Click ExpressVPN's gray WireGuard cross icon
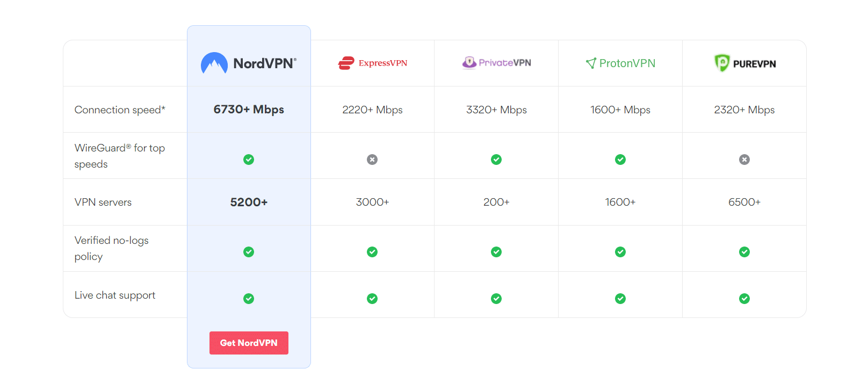The height and width of the screenshot is (376, 868). coord(372,160)
